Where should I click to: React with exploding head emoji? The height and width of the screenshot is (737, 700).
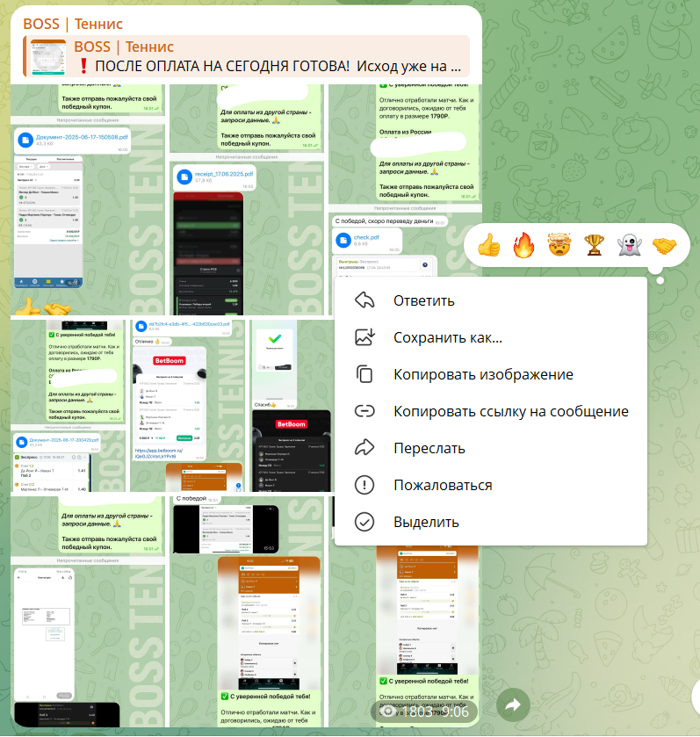pyautogui.click(x=559, y=246)
